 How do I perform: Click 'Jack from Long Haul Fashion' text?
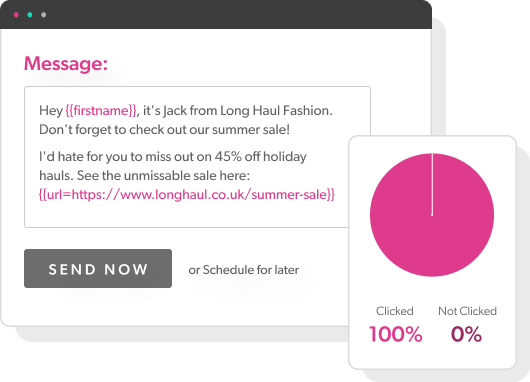coord(248,111)
